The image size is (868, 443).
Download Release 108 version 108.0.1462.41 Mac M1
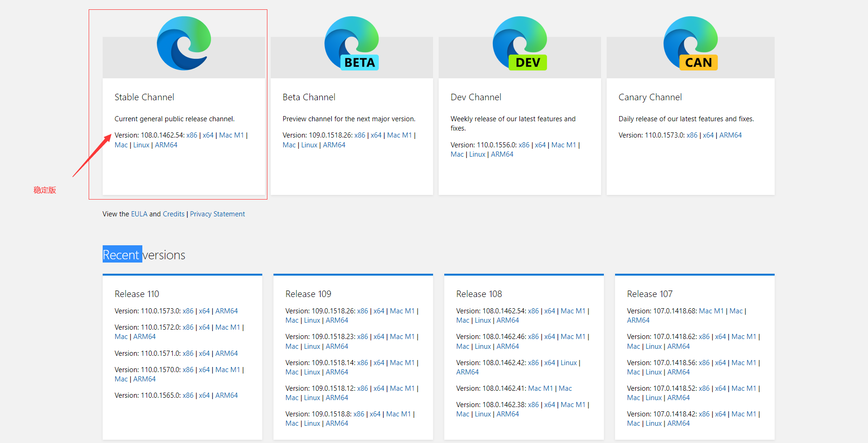[x=540, y=388]
